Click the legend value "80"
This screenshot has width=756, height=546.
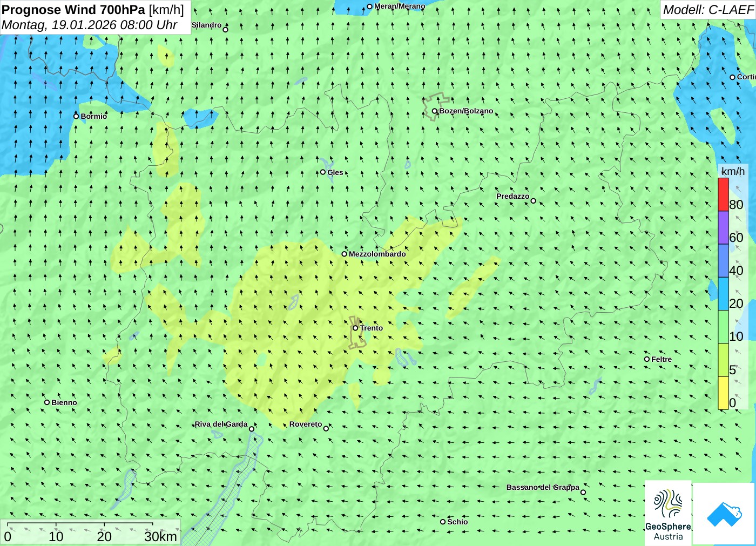tap(736, 205)
